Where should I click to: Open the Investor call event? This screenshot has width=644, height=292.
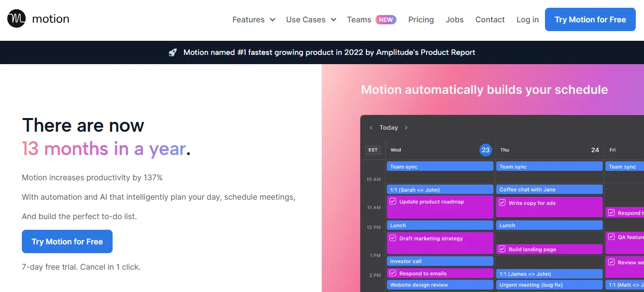pos(440,261)
